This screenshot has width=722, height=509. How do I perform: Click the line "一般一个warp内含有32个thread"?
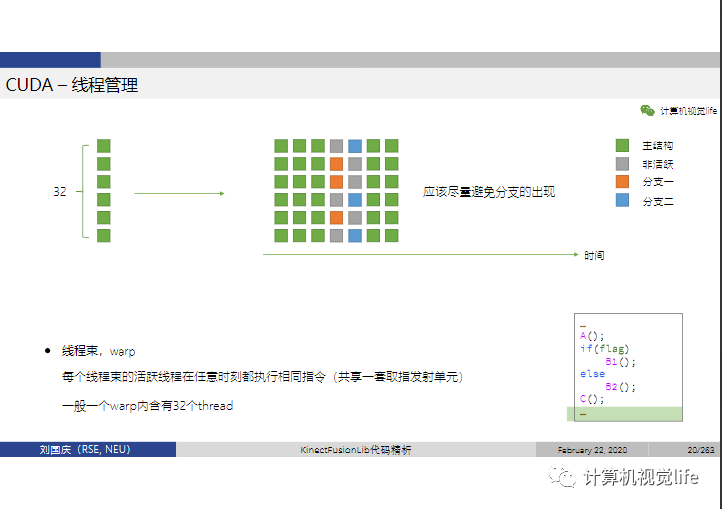pos(147,406)
